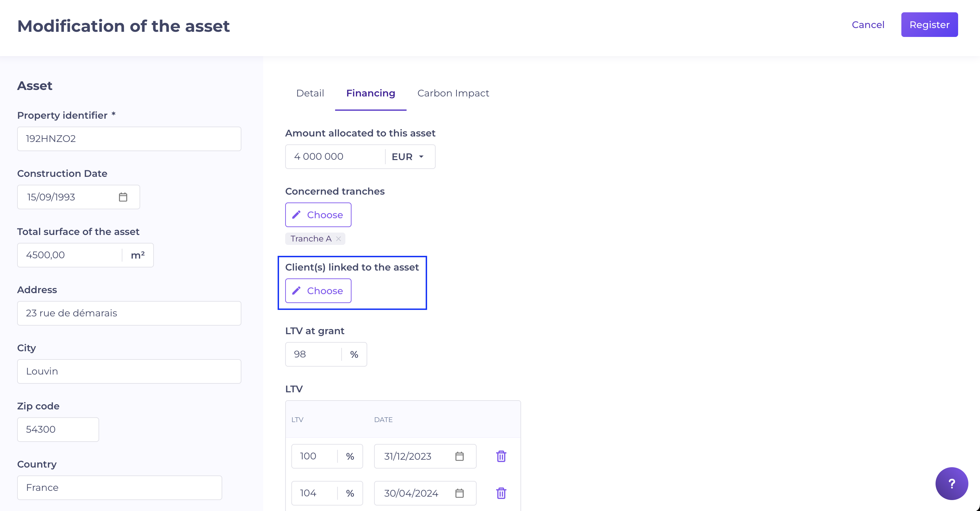This screenshot has width=980, height=511.
Task: Click the Tranche A tag label
Action: (x=311, y=238)
